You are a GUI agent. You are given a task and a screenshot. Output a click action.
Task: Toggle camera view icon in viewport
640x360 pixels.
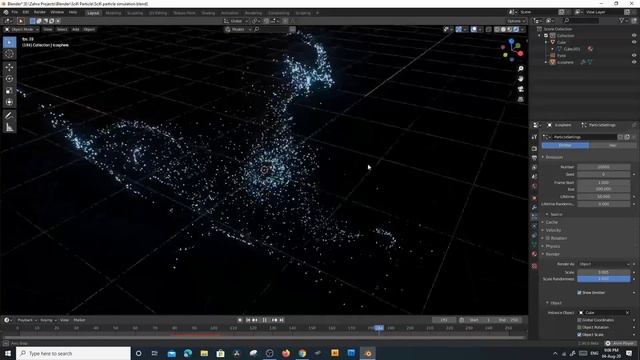pyautogui.click(x=520, y=89)
